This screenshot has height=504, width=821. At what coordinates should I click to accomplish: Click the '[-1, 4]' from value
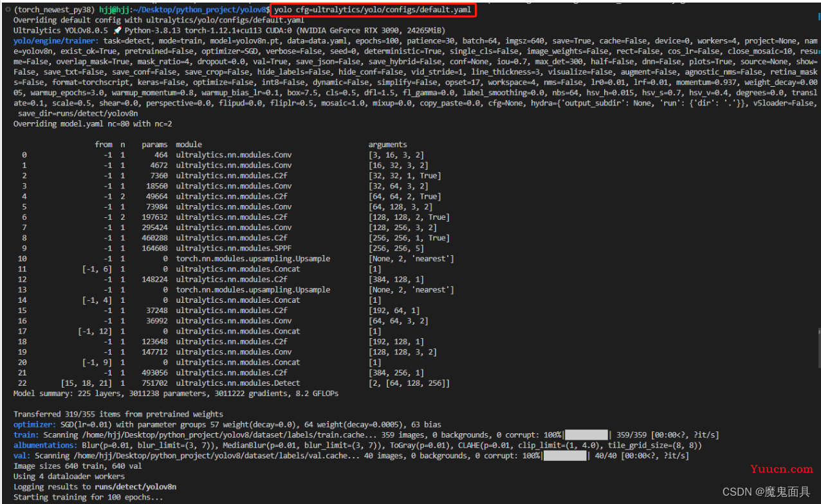point(97,300)
